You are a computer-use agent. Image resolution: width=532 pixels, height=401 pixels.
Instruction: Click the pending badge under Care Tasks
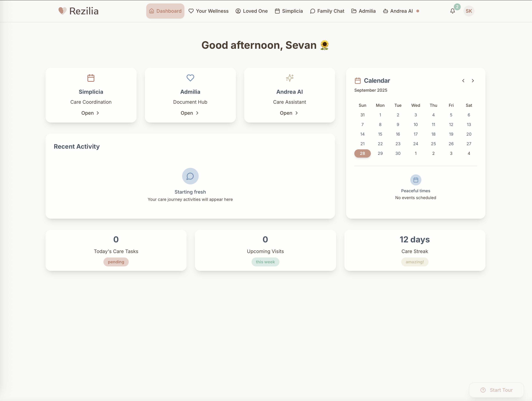116,262
